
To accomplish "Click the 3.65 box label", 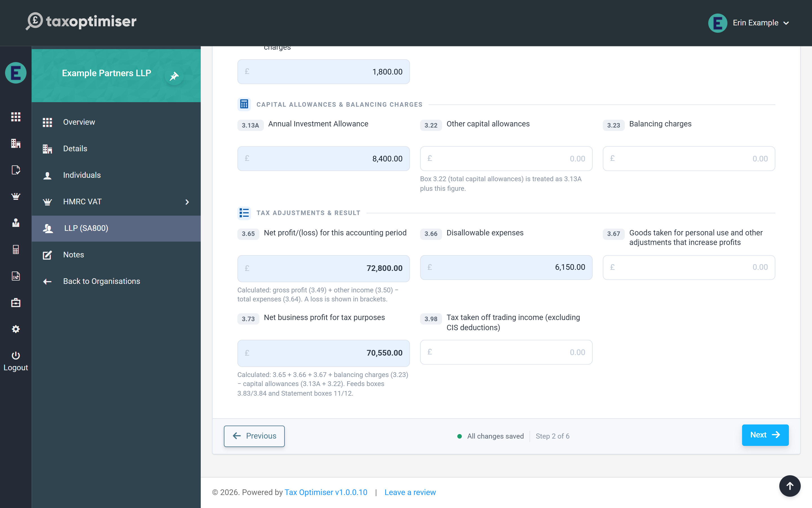I will point(248,234).
